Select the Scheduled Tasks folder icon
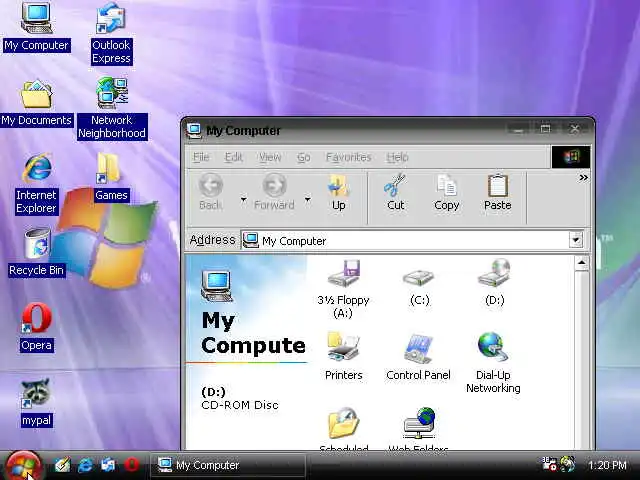 344,429
